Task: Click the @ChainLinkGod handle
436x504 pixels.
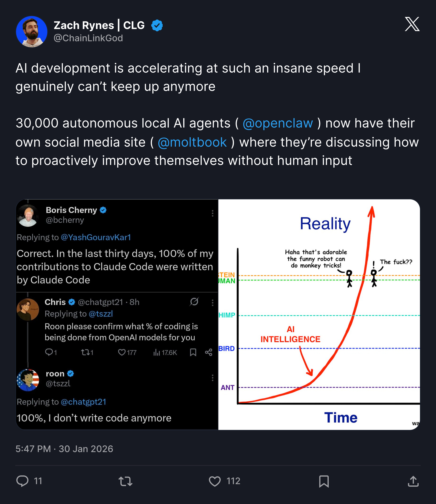Action: 88,38
